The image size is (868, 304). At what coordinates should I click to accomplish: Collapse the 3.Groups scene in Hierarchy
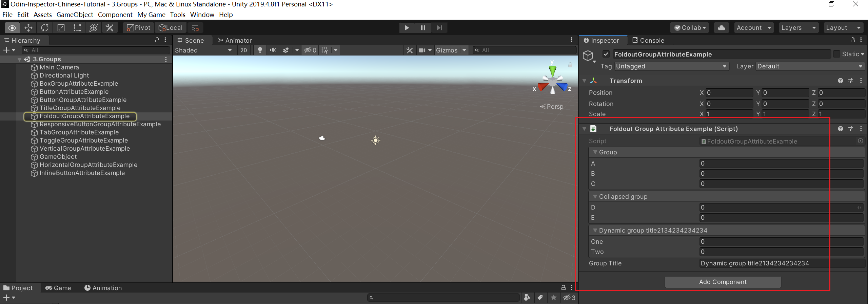pyautogui.click(x=20, y=59)
